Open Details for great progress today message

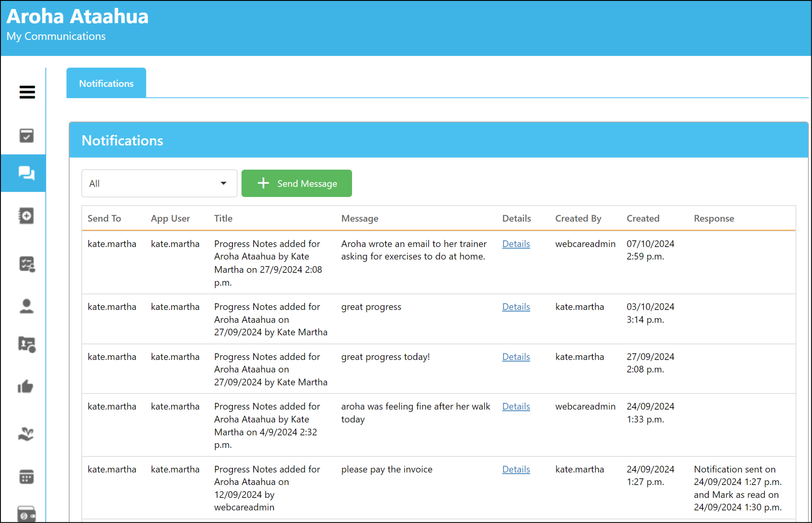(x=516, y=357)
